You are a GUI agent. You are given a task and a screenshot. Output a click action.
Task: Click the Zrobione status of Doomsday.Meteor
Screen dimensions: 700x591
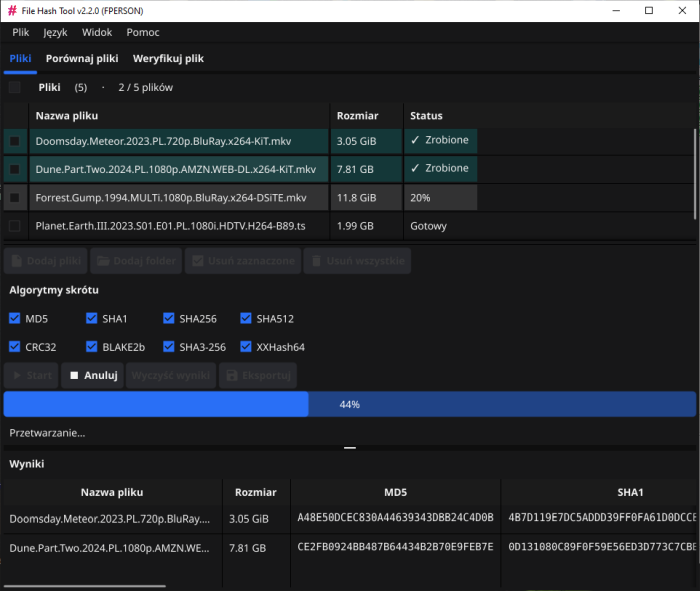coord(440,140)
